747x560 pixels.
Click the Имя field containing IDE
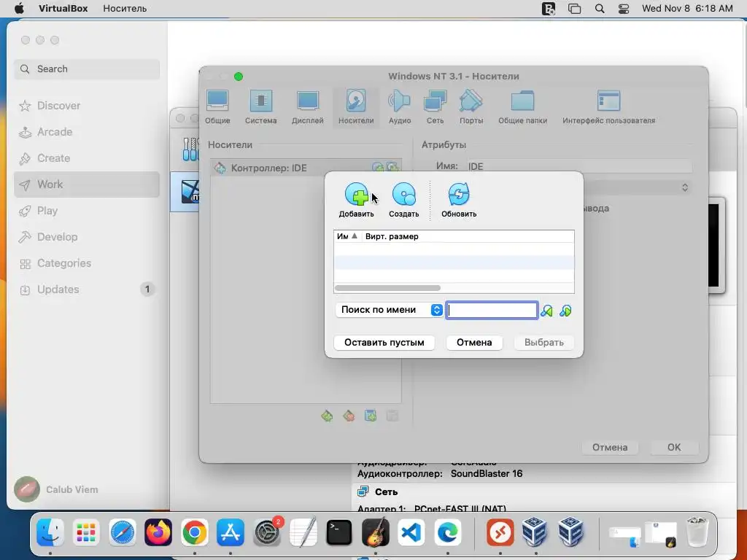tap(579, 166)
